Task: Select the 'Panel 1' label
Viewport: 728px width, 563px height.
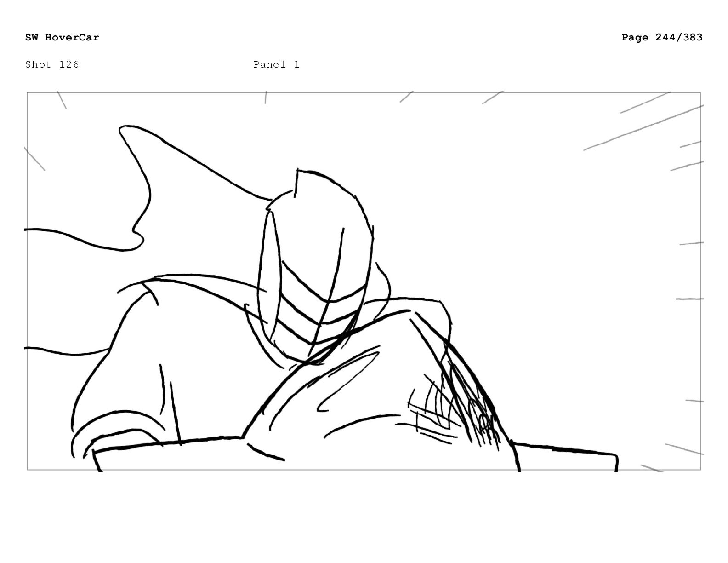Action: click(x=276, y=64)
